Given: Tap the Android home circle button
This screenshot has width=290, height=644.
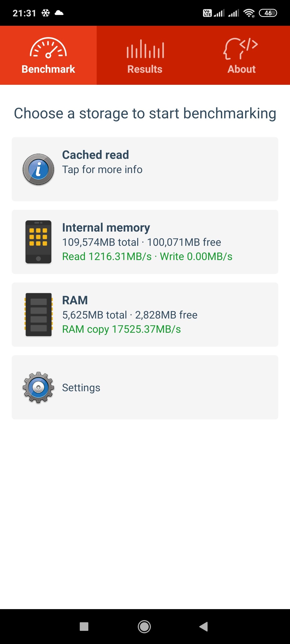Looking at the screenshot, I should (144, 627).
